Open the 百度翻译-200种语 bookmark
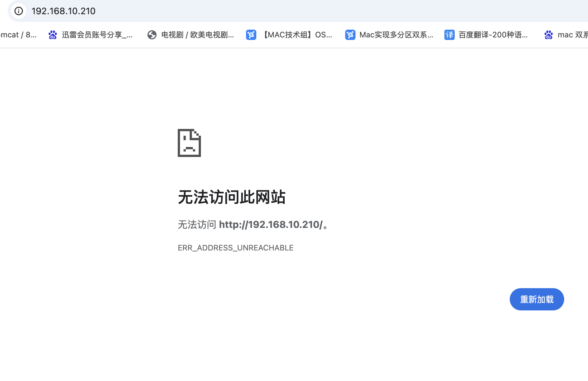588x381 pixels. [x=493, y=35]
